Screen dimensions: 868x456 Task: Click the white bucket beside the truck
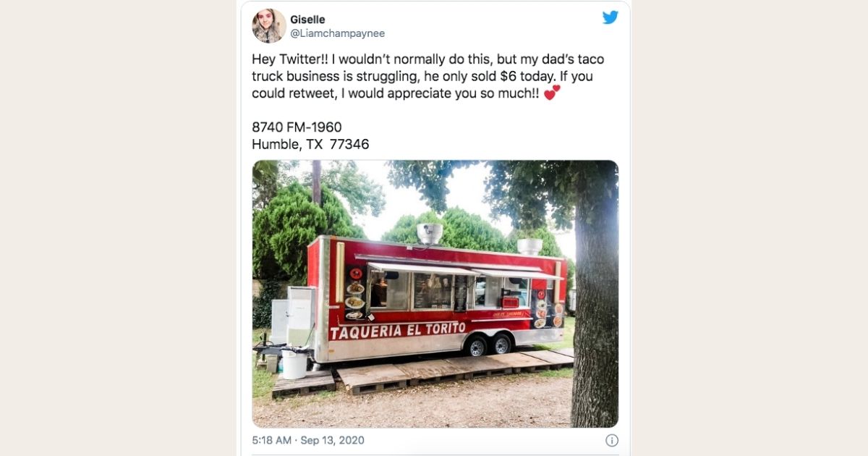(x=294, y=365)
